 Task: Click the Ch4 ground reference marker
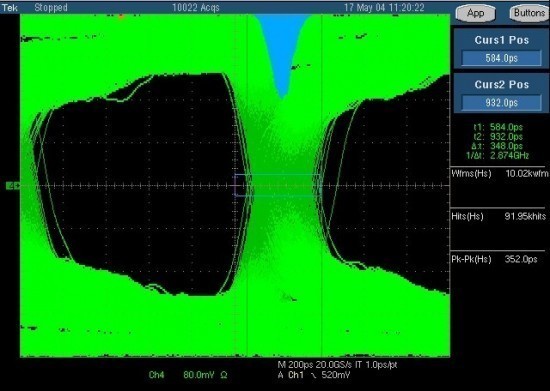13,186
